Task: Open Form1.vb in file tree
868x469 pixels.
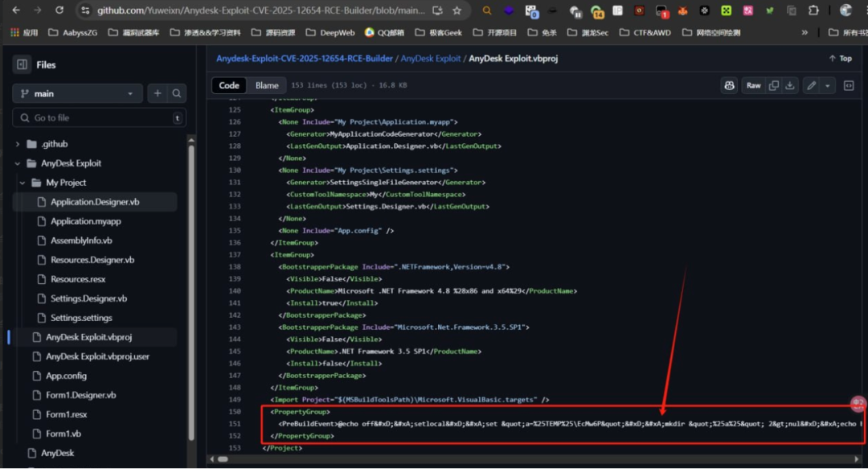Action: (63, 434)
